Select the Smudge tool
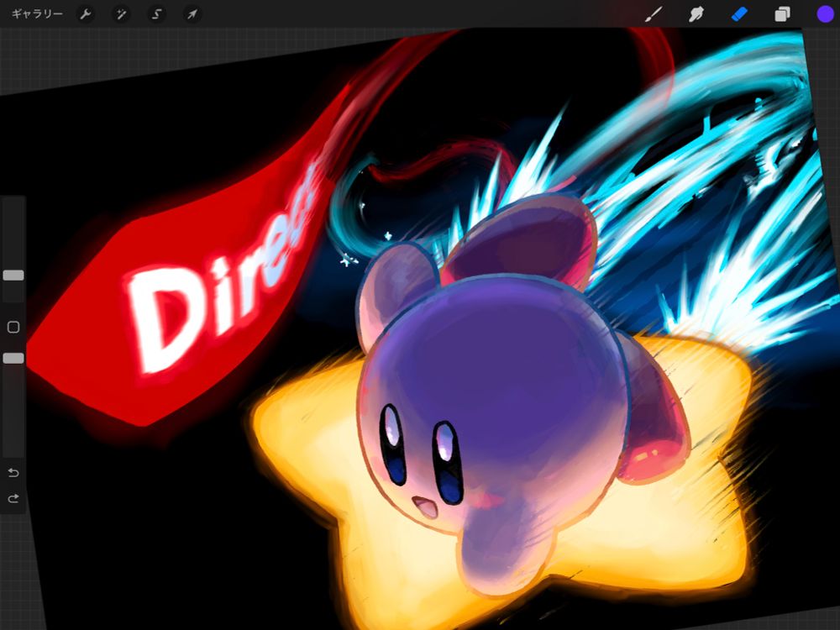This screenshot has width=840, height=630. [x=696, y=14]
